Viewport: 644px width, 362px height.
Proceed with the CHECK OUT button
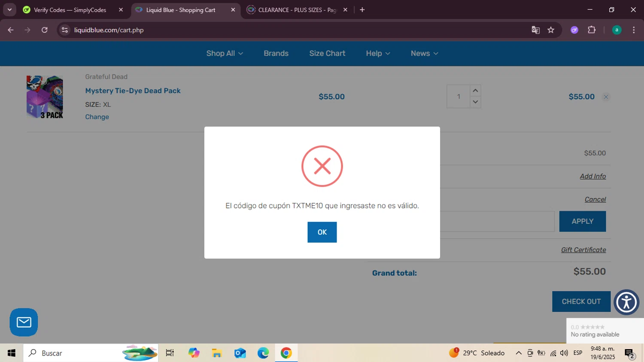(x=581, y=301)
